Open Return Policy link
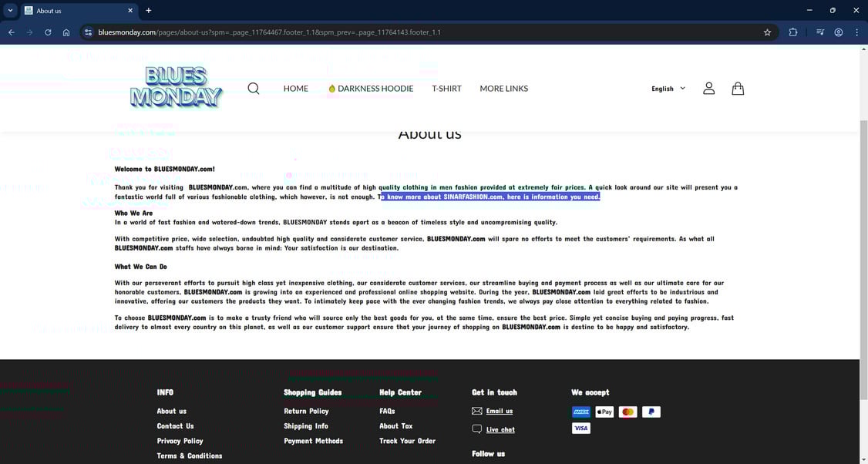Screen dimensions: 868x464 (x=306, y=411)
